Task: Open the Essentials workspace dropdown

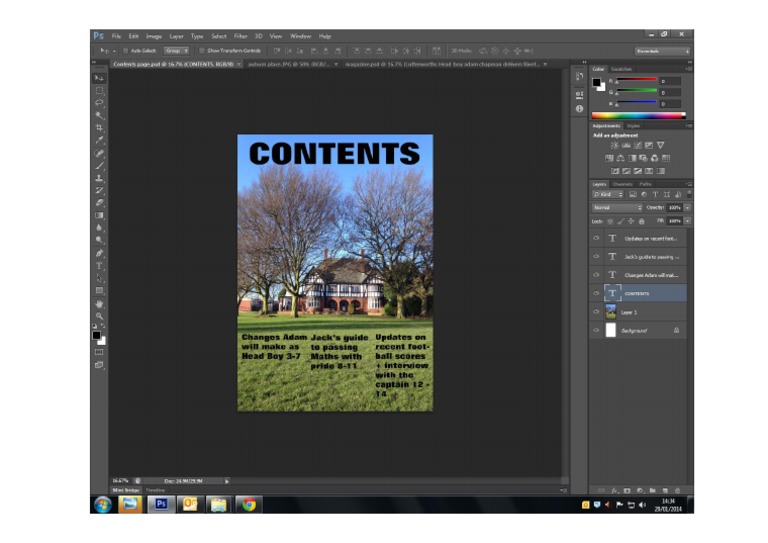Action: [661, 50]
